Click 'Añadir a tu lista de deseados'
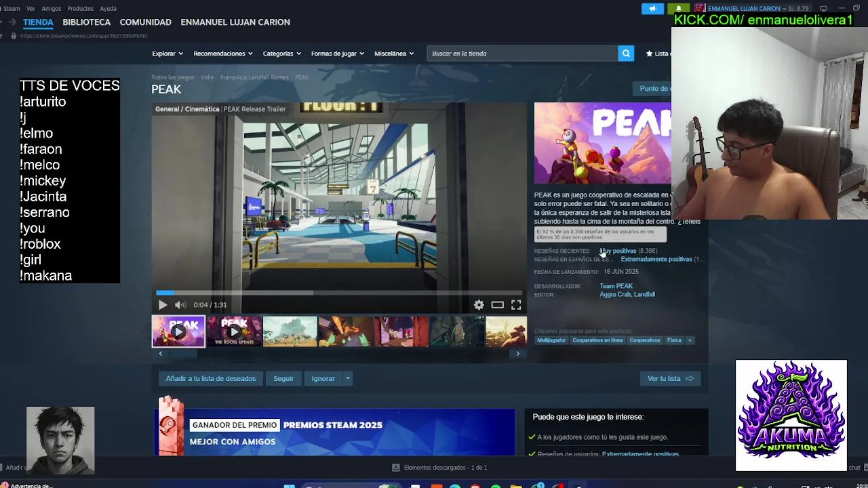Image resolution: width=868 pixels, height=488 pixels. (x=211, y=378)
